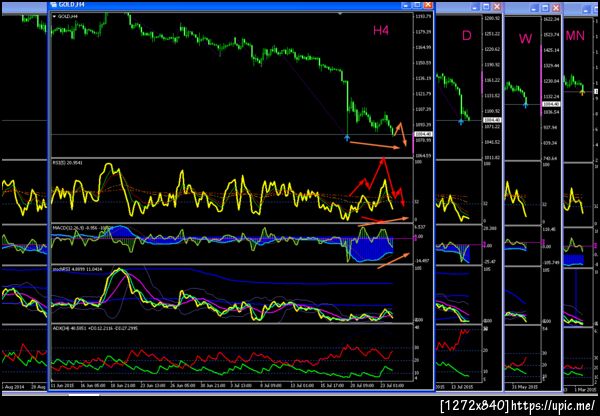Select the pink MN timeframe label
Screen dimensions: 600x416
pyautogui.click(x=575, y=36)
